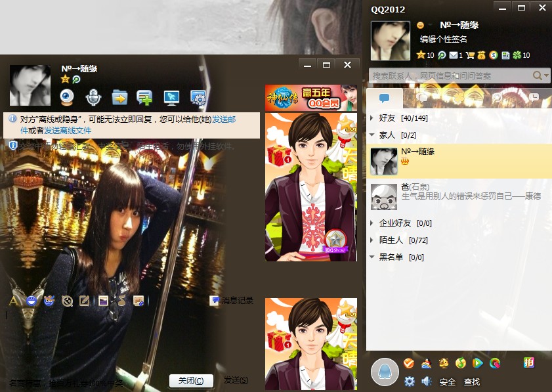Image resolution: width=552 pixels, height=392 pixels.
Task: Open the search options dropdown arrow
Action: [x=546, y=76]
